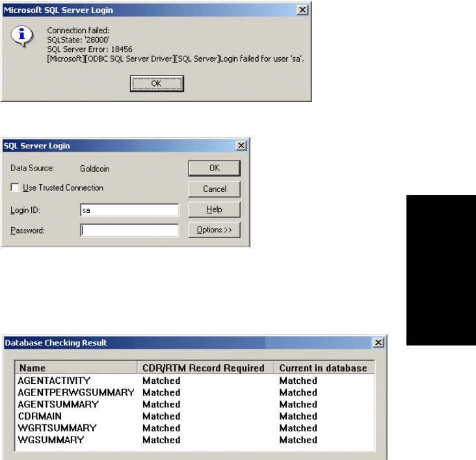Screen dimensions: 476x460
Task: Click CDR/RTM Record Required column header
Action: (205, 368)
